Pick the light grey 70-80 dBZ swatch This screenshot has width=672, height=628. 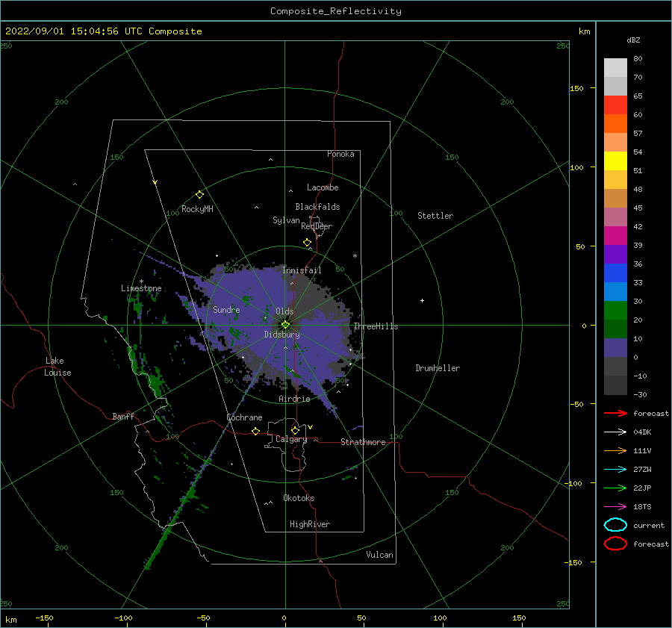click(615, 68)
